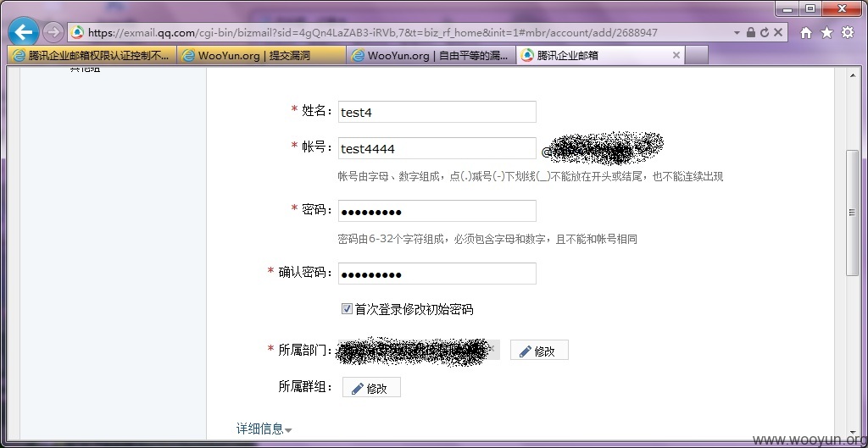Switch to the WooYun.org | 提交漏洞 tab
Screen dimensions: 868x448
pos(262,55)
